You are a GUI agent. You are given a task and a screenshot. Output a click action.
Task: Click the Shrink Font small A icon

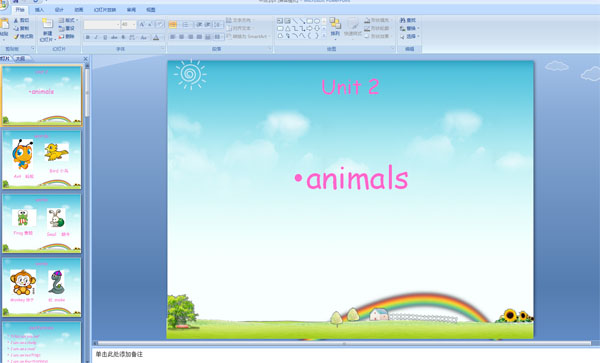150,24
